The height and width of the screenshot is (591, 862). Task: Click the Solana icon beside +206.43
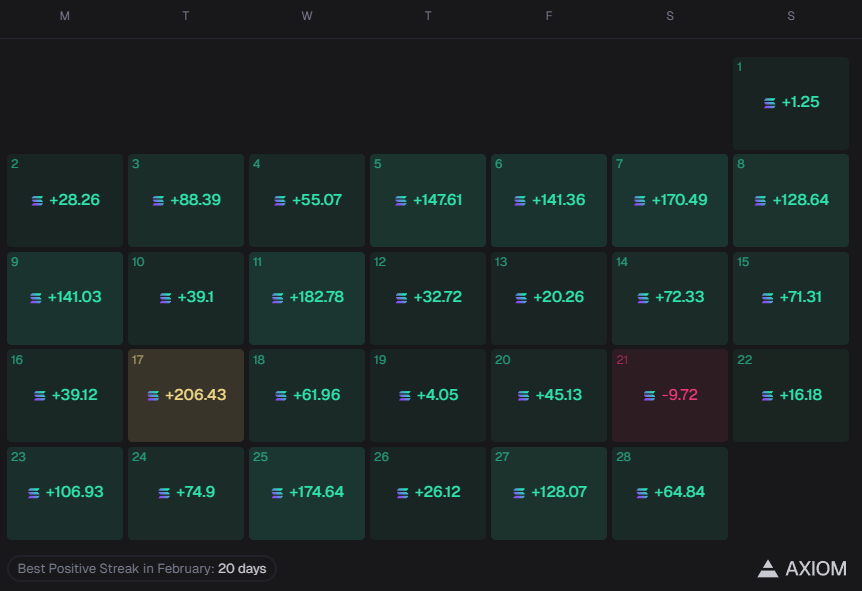153,396
